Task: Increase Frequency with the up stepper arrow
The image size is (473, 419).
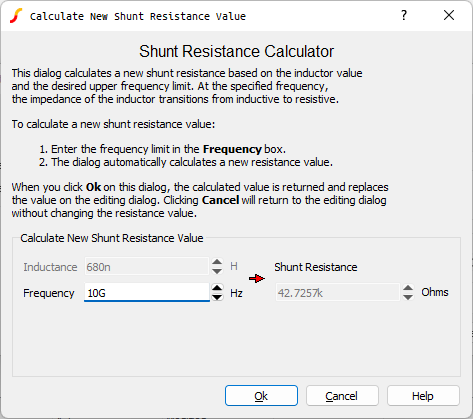Action: click(217, 288)
